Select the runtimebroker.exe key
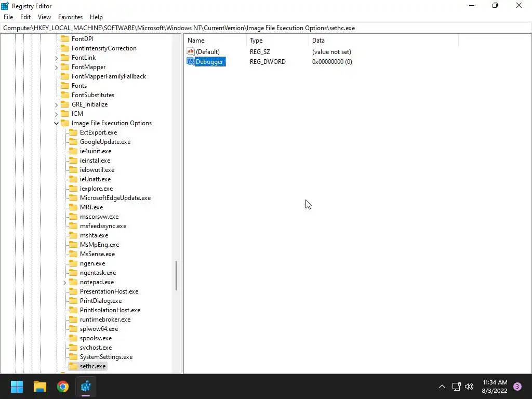This screenshot has width=532, height=399. 105,320
